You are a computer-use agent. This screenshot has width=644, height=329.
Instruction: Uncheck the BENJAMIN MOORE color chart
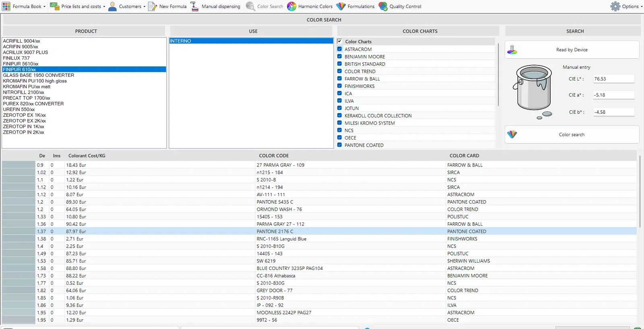[339, 56]
